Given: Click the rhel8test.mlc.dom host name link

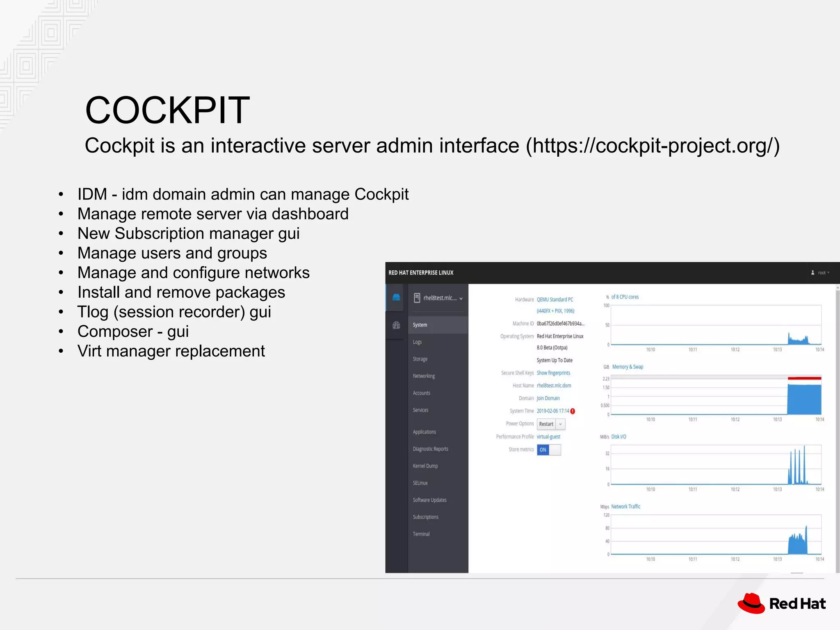Looking at the screenshot, I should pyautogui.click(x=554, y=386).
